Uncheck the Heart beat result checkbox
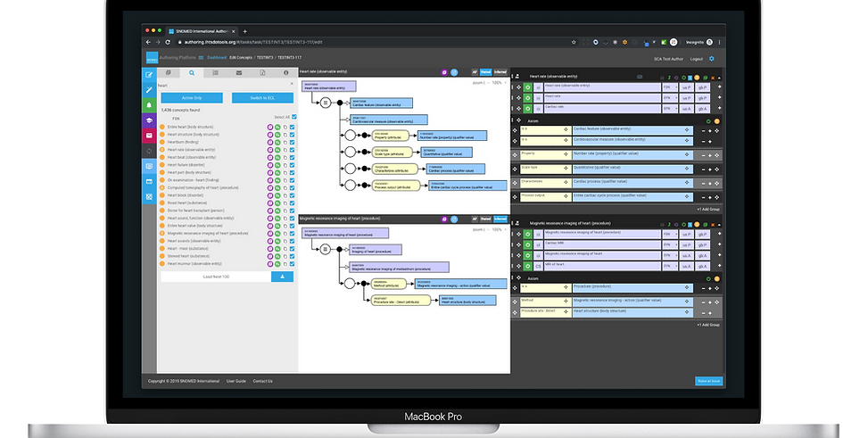Image resolution: width=868 pixels, height=438 pixels. (x=292, y=157)
